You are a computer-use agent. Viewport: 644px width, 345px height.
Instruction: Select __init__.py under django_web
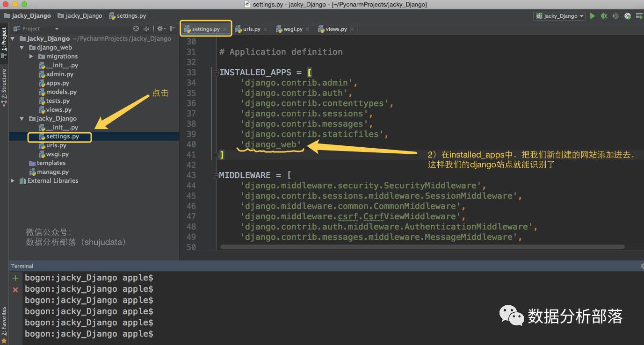click(58, 65)
